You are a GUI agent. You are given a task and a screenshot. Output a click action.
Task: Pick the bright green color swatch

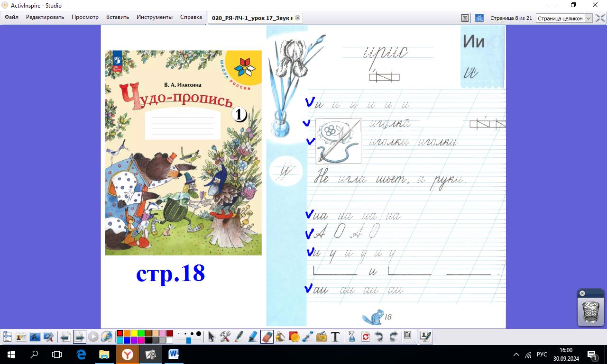[x=141, y=333]
